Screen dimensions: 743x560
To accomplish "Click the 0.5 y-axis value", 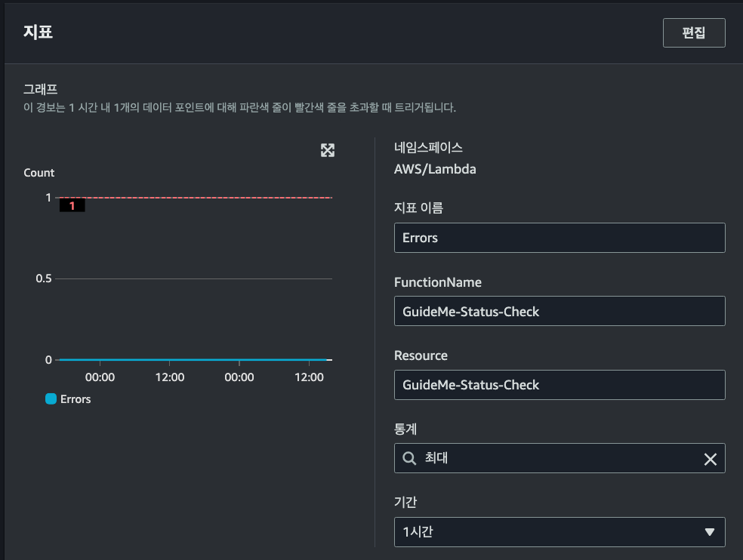I will [44, 278].
